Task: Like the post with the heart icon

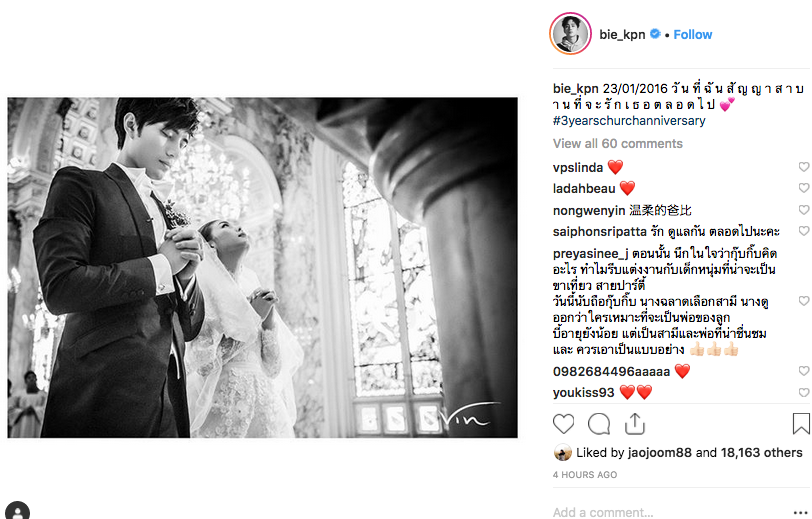Action: coord(563,424)
